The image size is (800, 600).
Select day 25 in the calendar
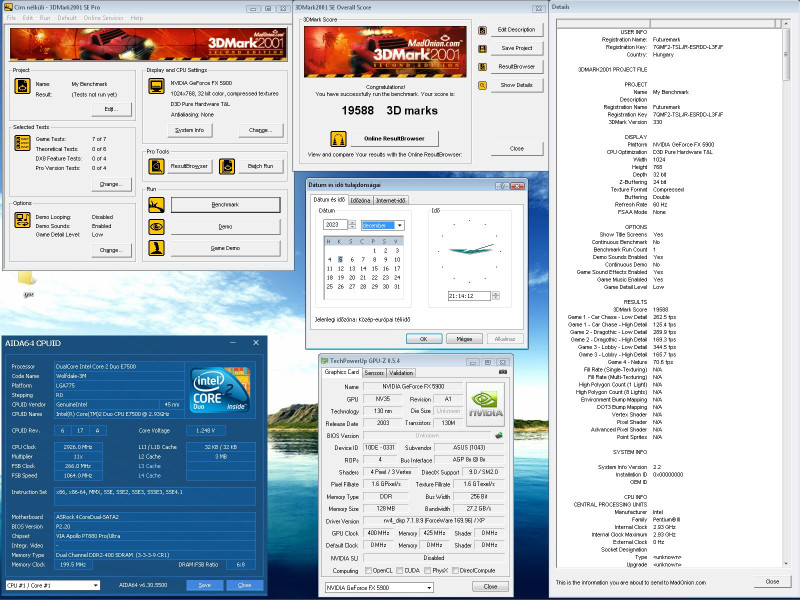tap(330, 287)
